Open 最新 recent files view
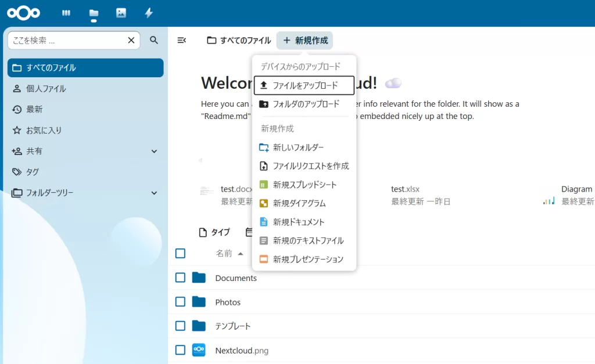Screen dimensions: 595x364 coord(36,109)
